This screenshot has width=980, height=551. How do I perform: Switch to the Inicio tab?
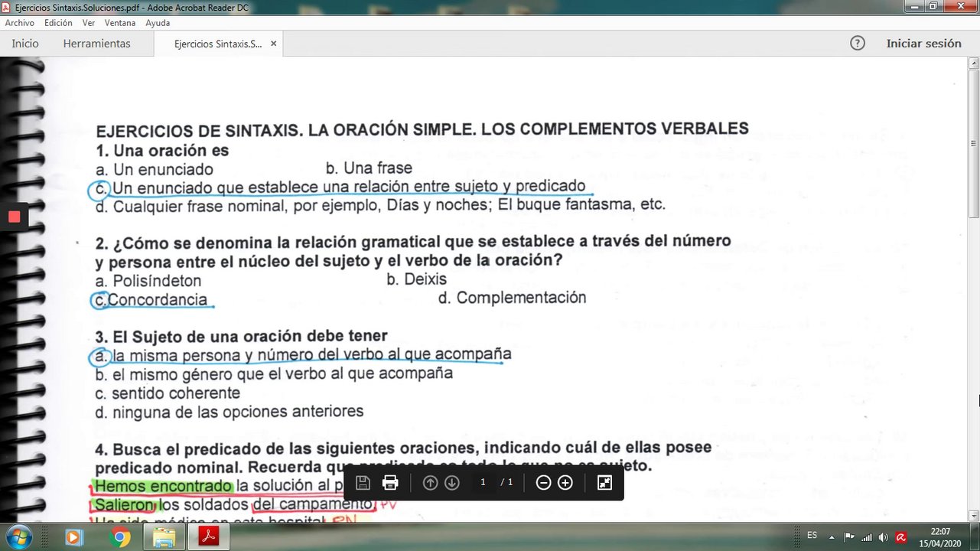point(25,44)
